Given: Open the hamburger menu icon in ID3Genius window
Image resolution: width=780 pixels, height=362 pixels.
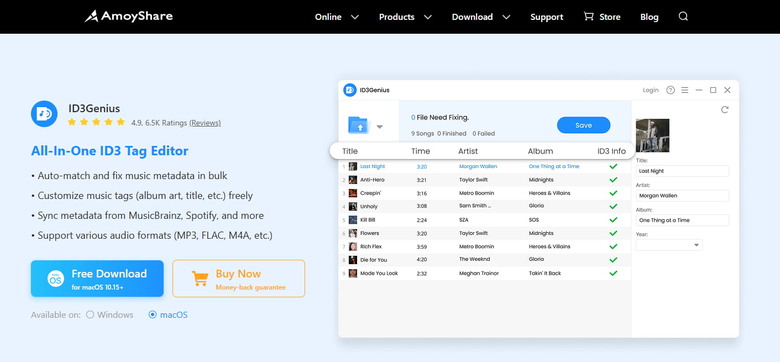Looking at the screenshot, I should click(x=684, y=90).
